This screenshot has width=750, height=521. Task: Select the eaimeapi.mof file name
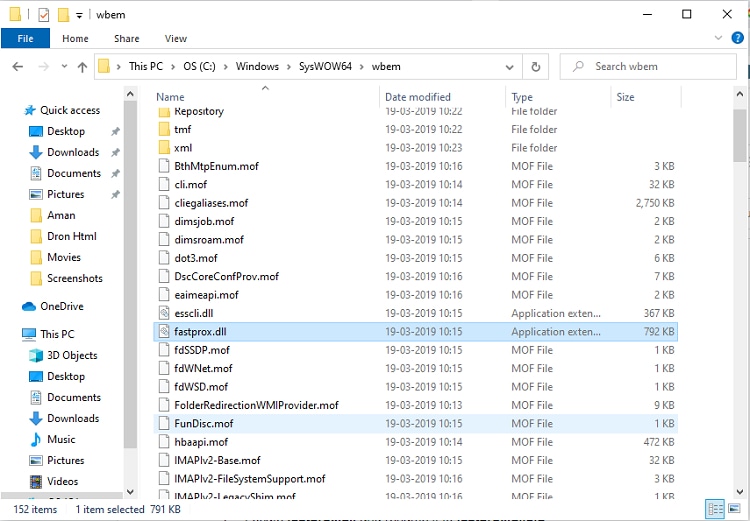tap(206, 295)
